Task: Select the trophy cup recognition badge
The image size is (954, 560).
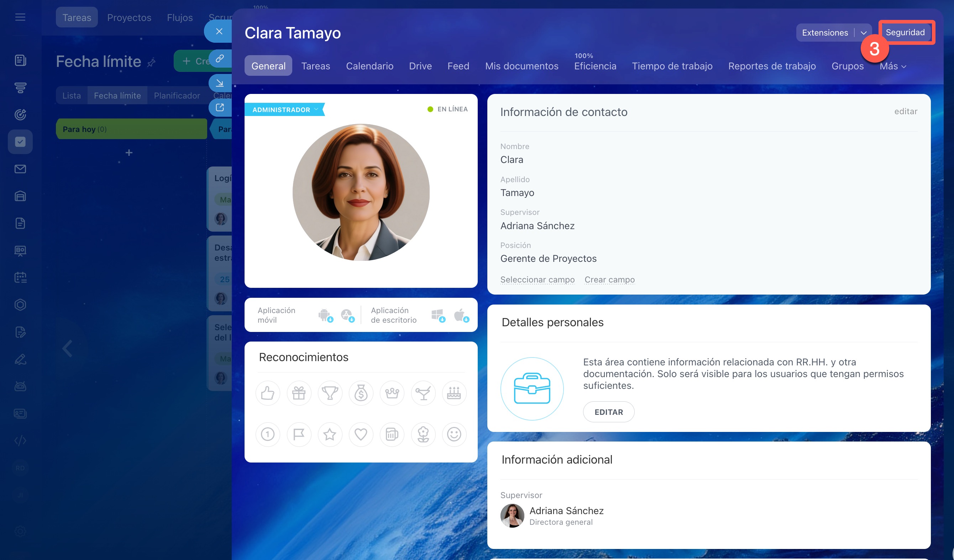Action: (330, 393)
